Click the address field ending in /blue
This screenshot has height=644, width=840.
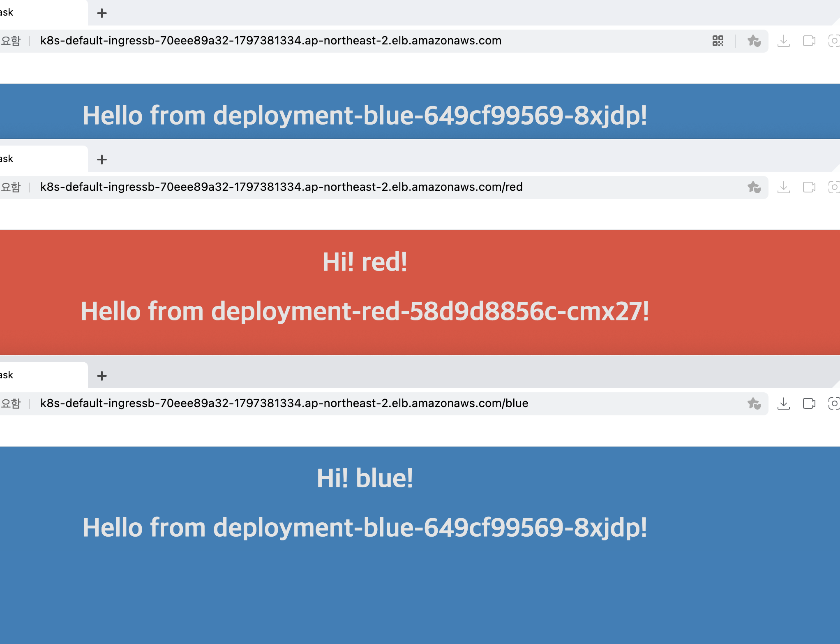284,403
